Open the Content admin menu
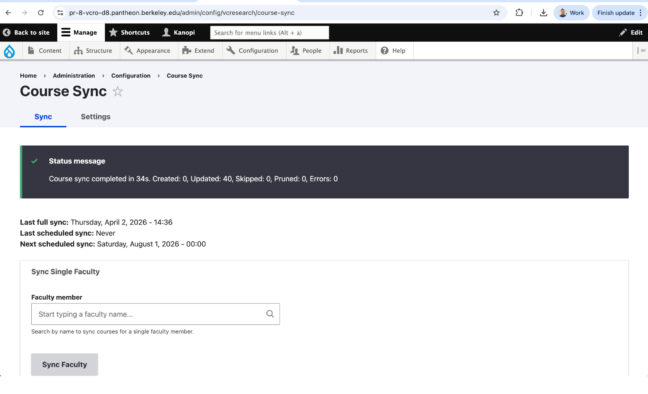Image resolution: width=648 pixels, height=394 pixels. [x=44, y=50]
